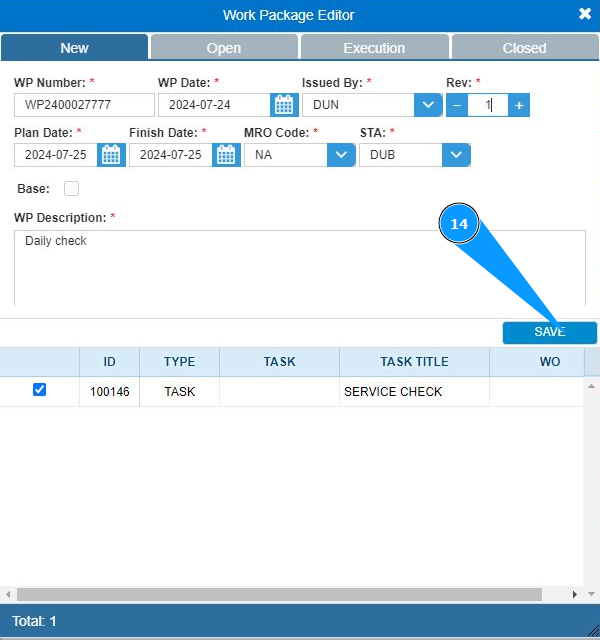Click the vertical scrollbar up arrow
This screenshot has width=600, height=640.
[591, 386]
